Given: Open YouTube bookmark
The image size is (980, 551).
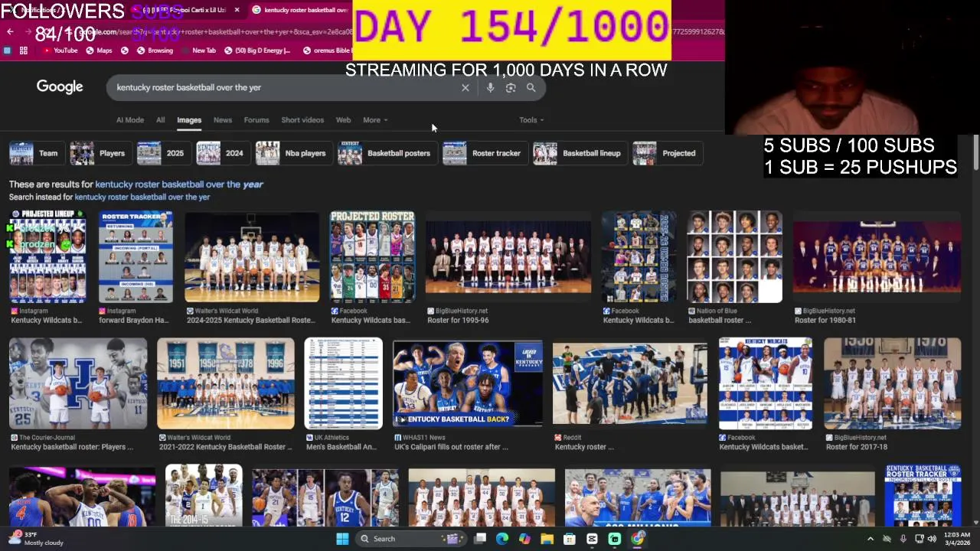Looking at the screenshot, I should [x=60, y=51].
